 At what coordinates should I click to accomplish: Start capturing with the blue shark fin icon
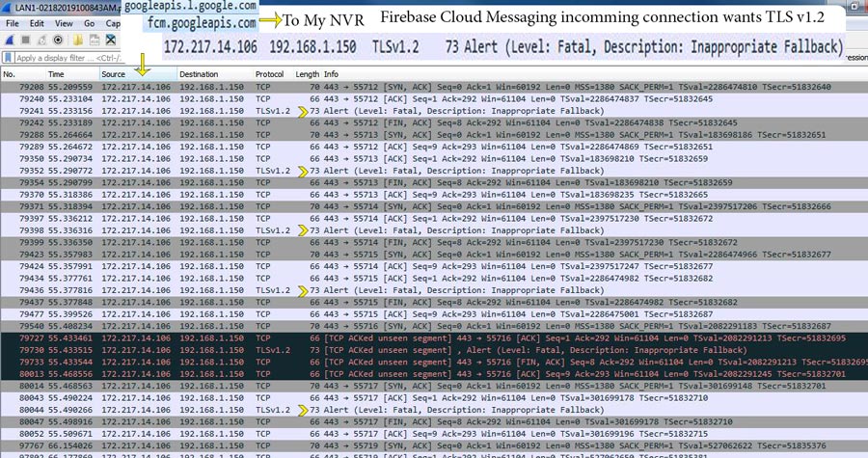pos(10,40)
